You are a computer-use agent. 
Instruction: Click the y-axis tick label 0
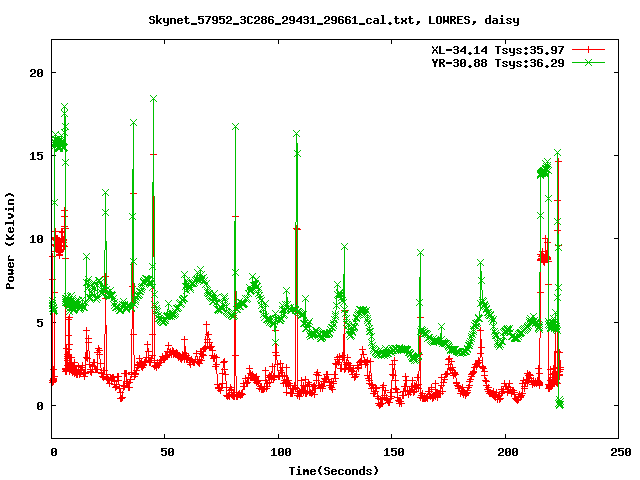click(x=40, y=406)
